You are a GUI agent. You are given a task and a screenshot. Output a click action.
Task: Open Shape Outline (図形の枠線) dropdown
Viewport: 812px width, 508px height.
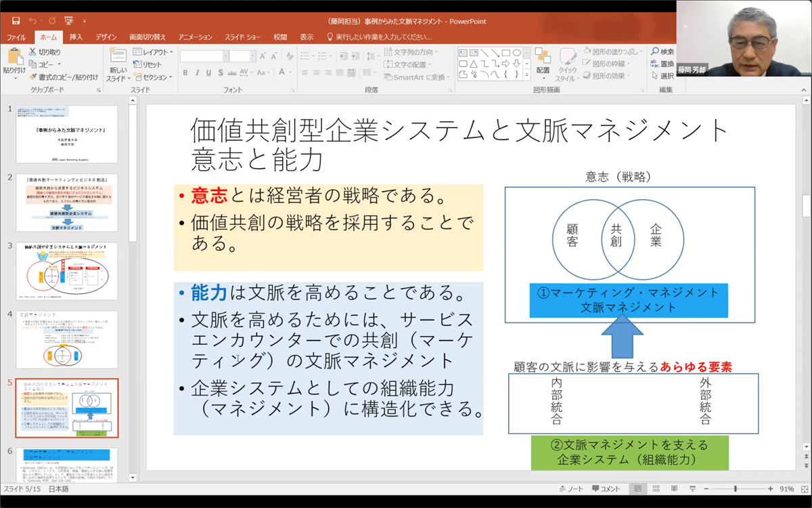pyautogui.click(x=606, y=64)
